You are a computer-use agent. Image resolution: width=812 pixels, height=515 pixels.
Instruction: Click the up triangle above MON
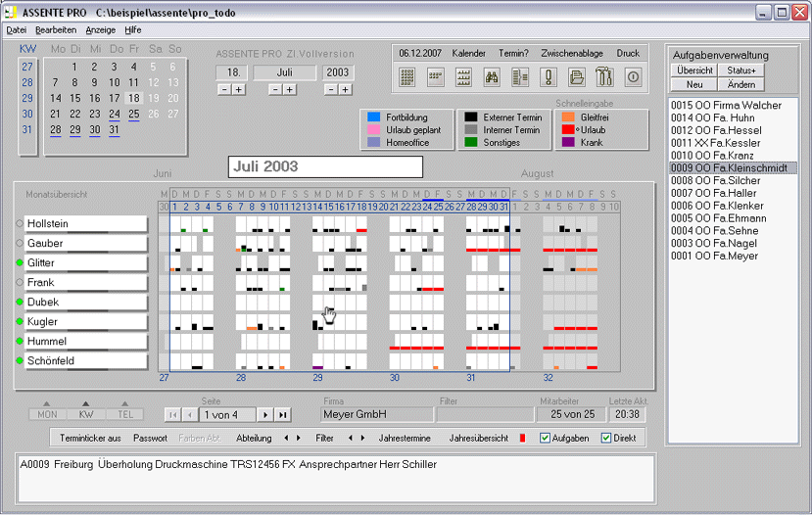tap(47, 403)
